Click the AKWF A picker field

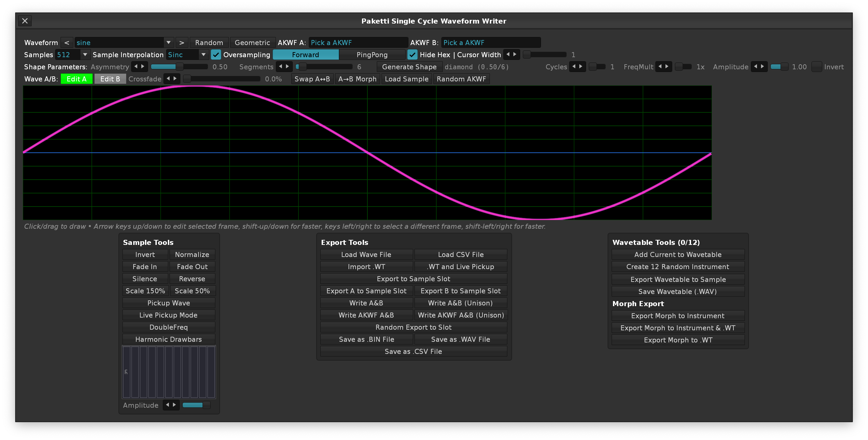[358, 42]
